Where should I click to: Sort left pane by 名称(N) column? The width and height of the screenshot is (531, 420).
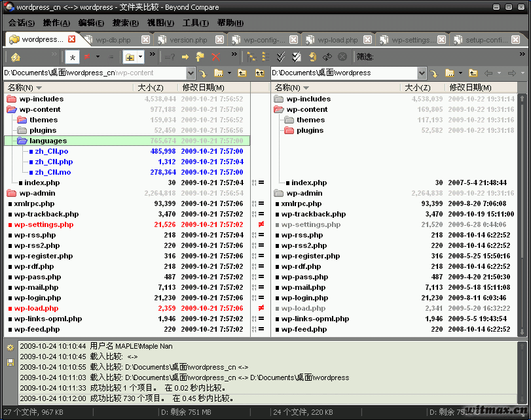[69, 88]
